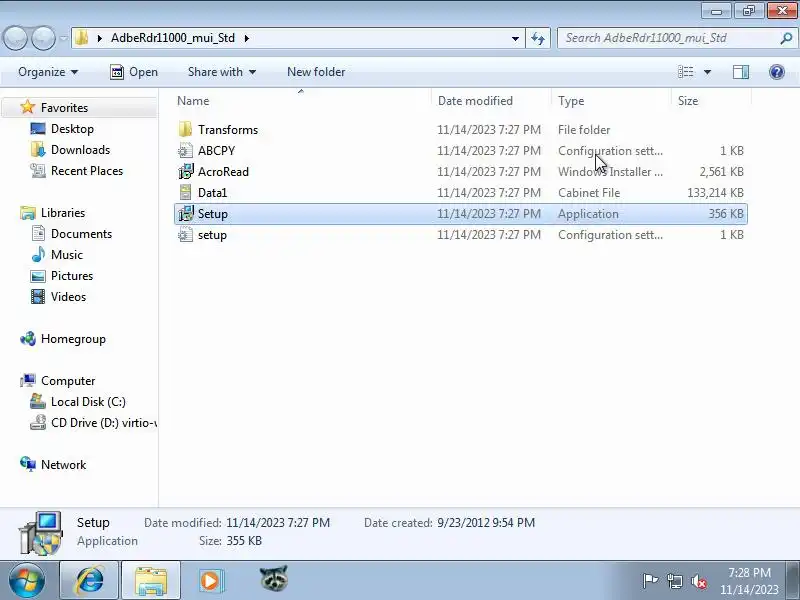Viewport: 800px width, 600px height.
Task: Select Libraries in navigation pane
Action: point(63,212)
